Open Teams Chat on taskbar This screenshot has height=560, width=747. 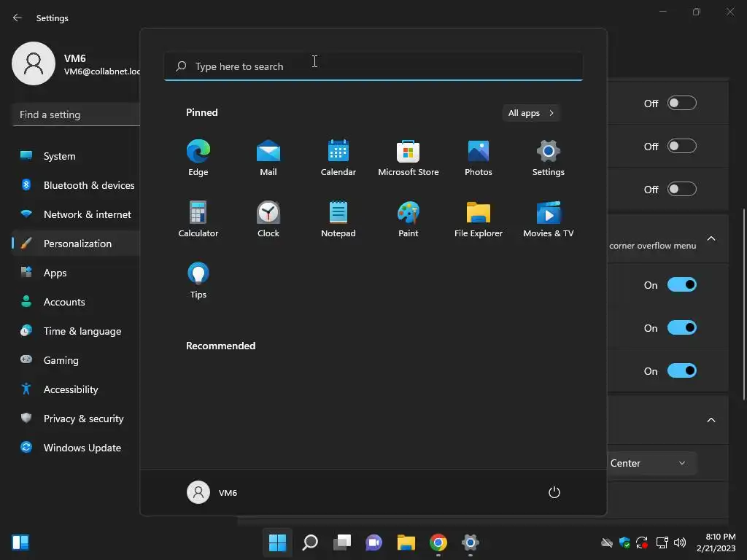click(x=374, y=542)
